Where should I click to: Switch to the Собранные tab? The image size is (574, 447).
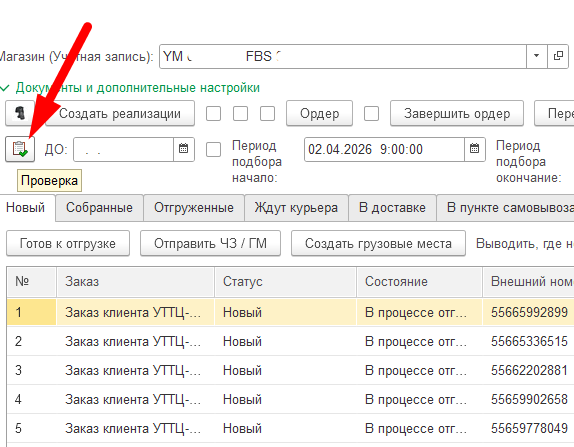[99, 208]
